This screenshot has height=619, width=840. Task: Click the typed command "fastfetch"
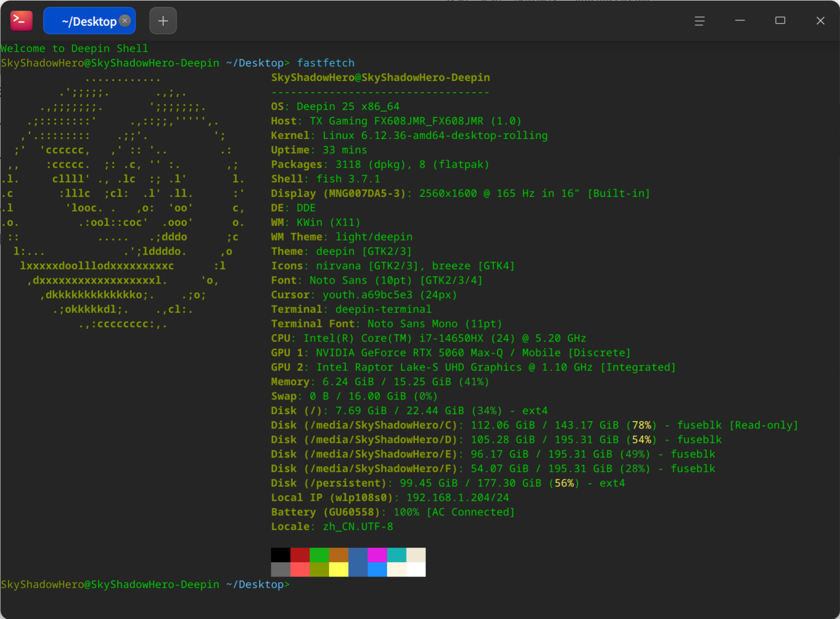click(326, 63)
